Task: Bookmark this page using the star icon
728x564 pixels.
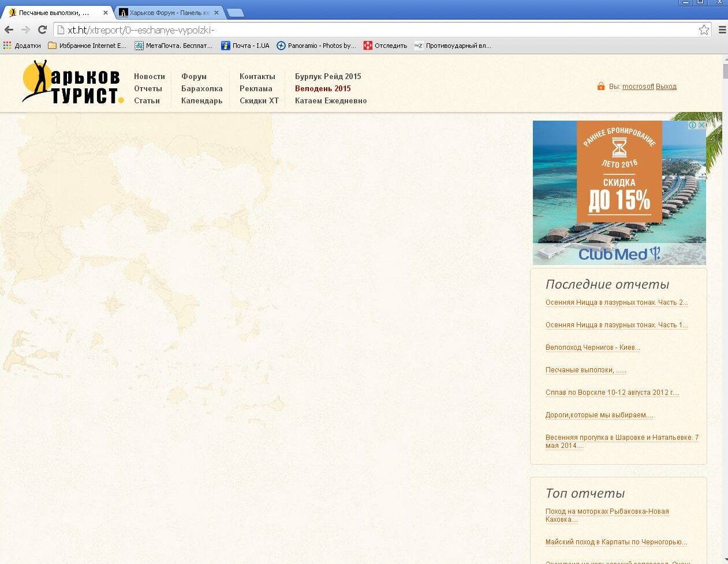Action: 704,30
